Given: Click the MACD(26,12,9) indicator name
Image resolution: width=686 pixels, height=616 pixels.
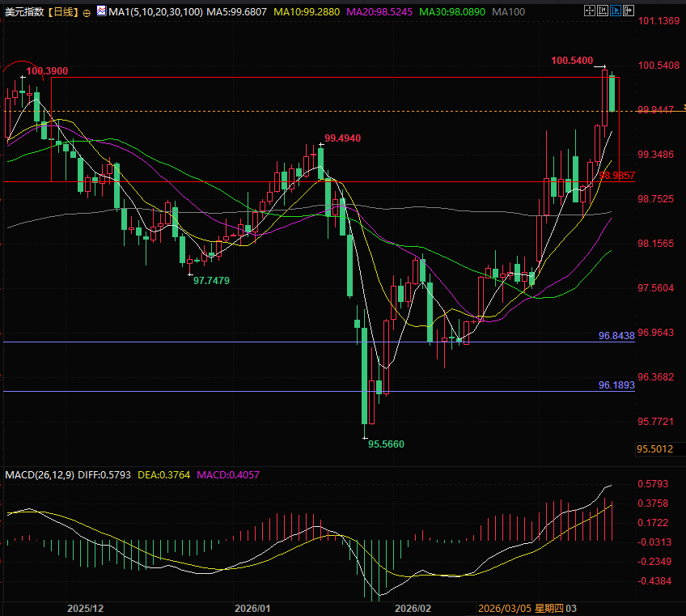Looking at the screenshot, I should tap(40, 475).
